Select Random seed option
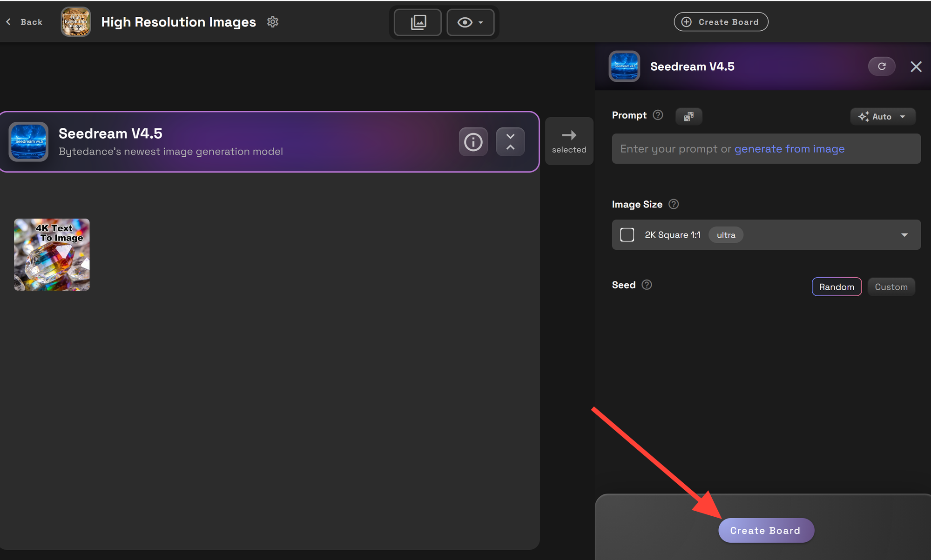Viewport: 931px width, 560px height. (x=836, y=287)
